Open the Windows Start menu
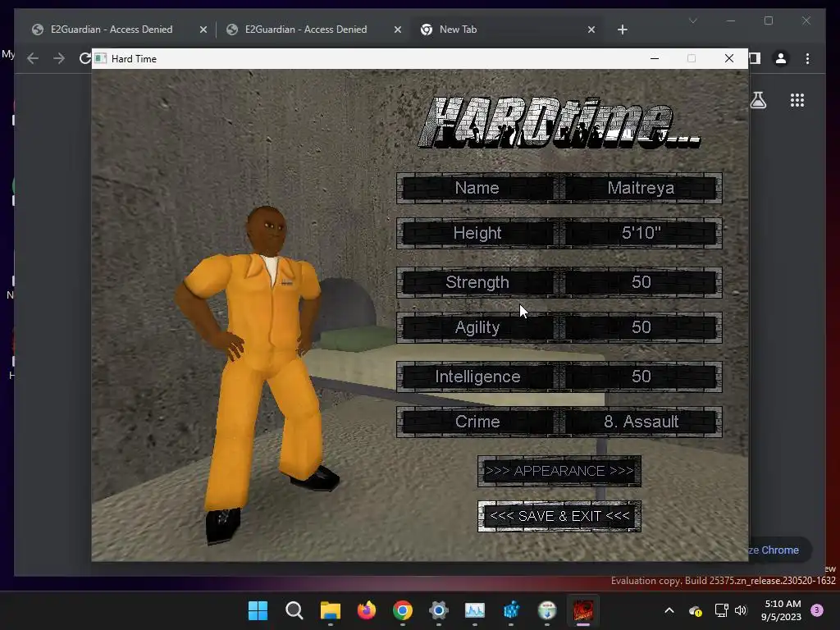The width and height of the screenshot is (840, 630). (258, 610)
